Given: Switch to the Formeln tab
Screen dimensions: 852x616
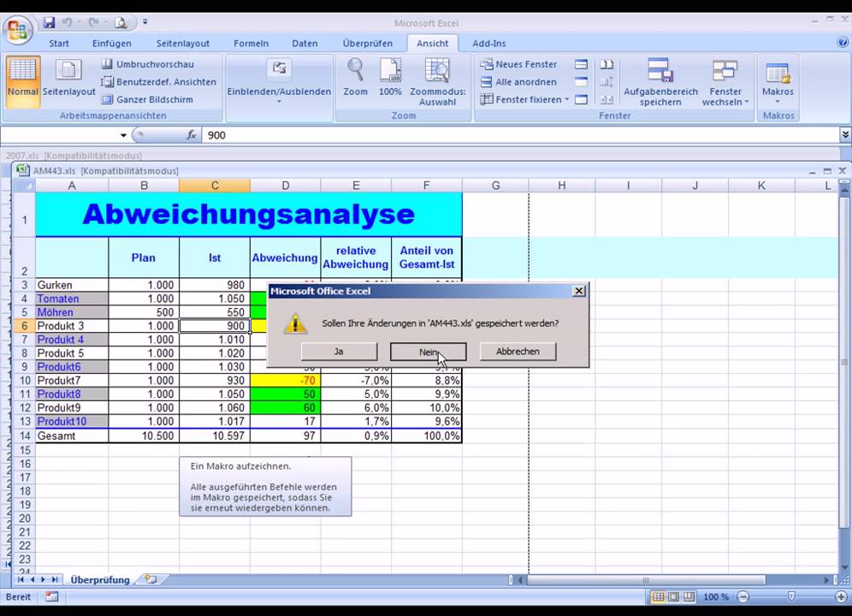Looking at the screenshot, I should coord(251,44).
